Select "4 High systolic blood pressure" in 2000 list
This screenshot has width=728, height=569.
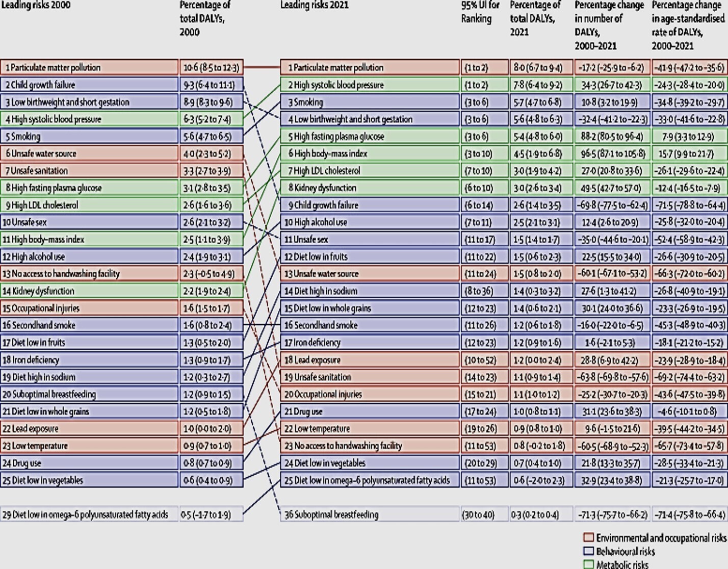[x=89, y=119]
